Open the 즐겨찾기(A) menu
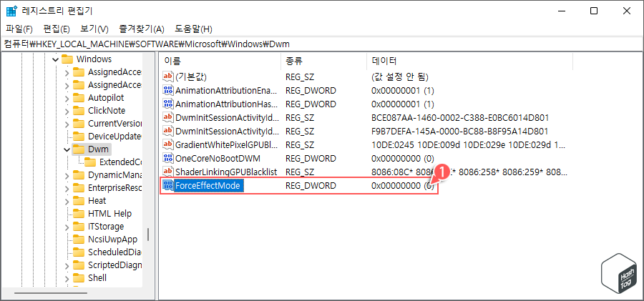 [x=142, y=29]
